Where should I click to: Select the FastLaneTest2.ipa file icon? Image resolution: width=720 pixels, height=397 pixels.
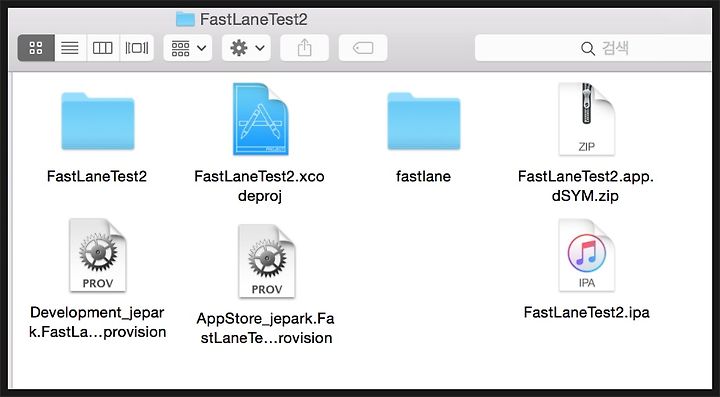586,255
